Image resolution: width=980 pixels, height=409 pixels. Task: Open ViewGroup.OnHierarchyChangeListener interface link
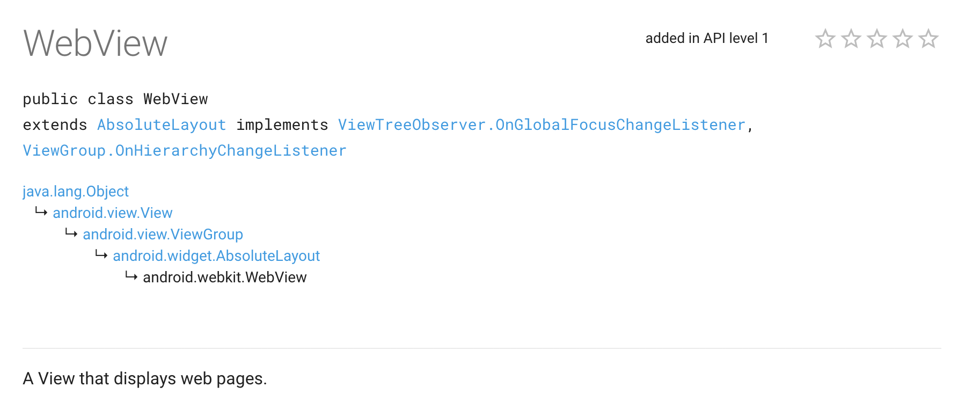coord(185,151)
